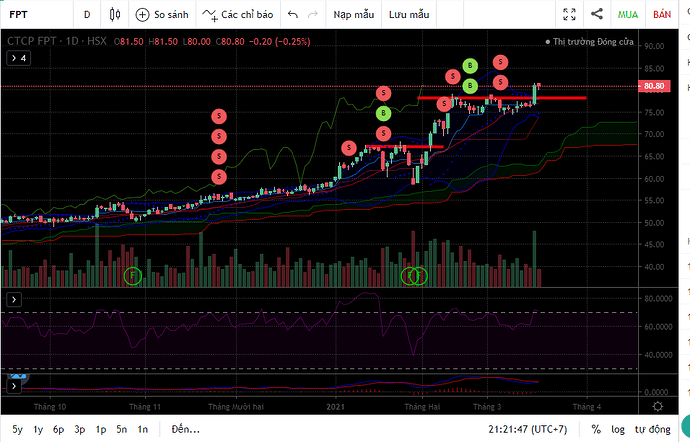Expand the collapsed 4 indicators legend
Image resolution: width=690 pixels, height=442 pixels.
18,58
